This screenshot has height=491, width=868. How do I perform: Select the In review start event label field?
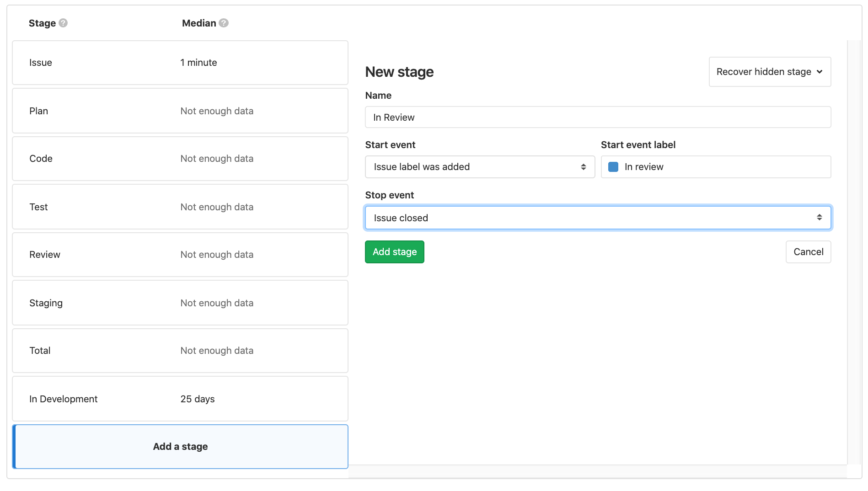point(715,167)
